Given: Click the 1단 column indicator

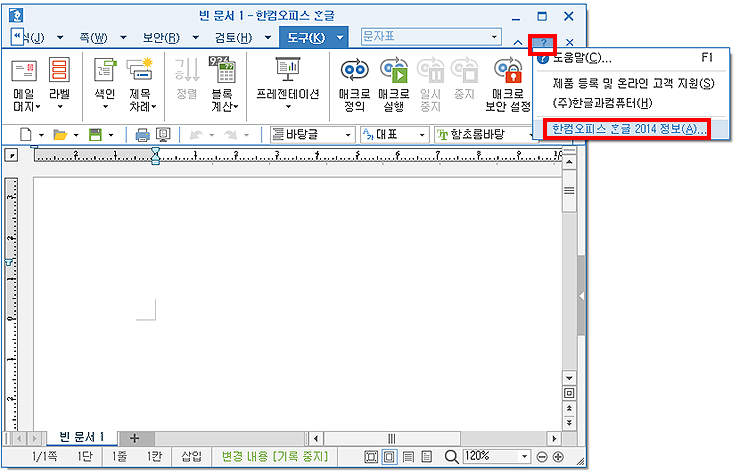Looking at the screenshot, I should click(x=85, y=456).
